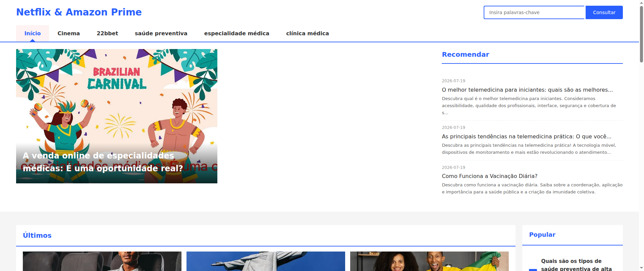
Task: Open the especialidade médica menu item
Action: point(236,33)
